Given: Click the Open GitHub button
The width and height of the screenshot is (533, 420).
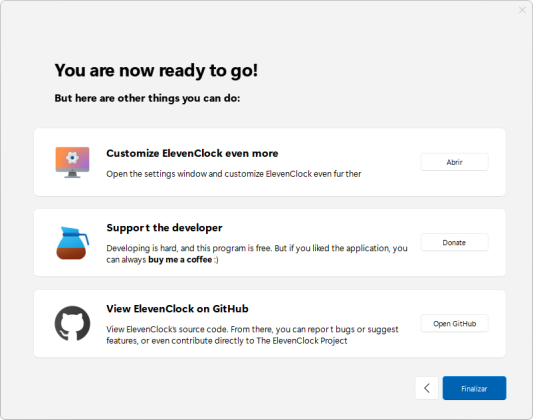Looking at the screenshot, I should pos(454,323).
